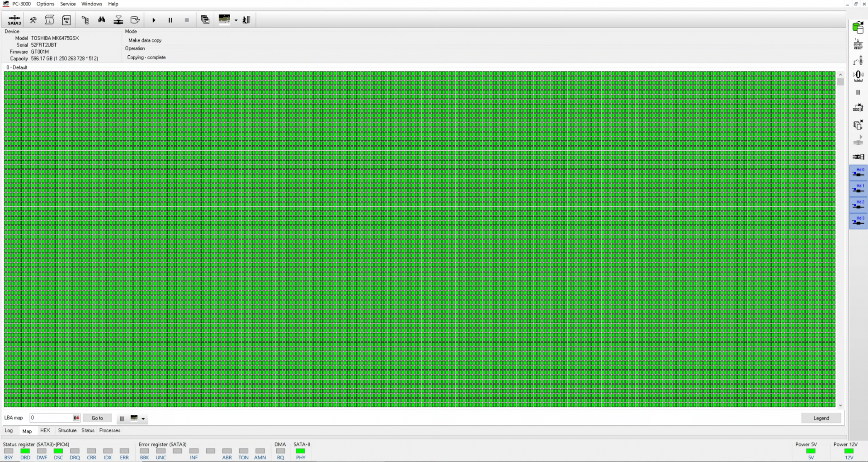Screen dimensions: 868x462
Task: Click the PC-3000 application menu
Action: tap(21, 4)
